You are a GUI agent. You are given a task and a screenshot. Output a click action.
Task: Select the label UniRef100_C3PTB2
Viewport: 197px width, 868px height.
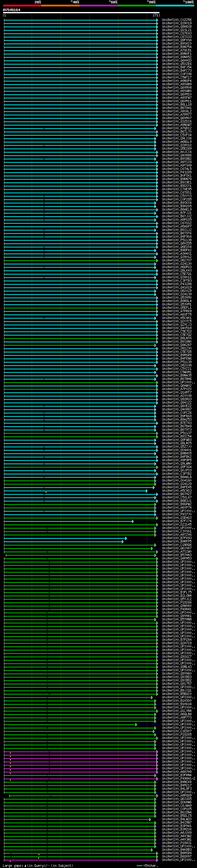pyautogui.click(x=176, y=474)
